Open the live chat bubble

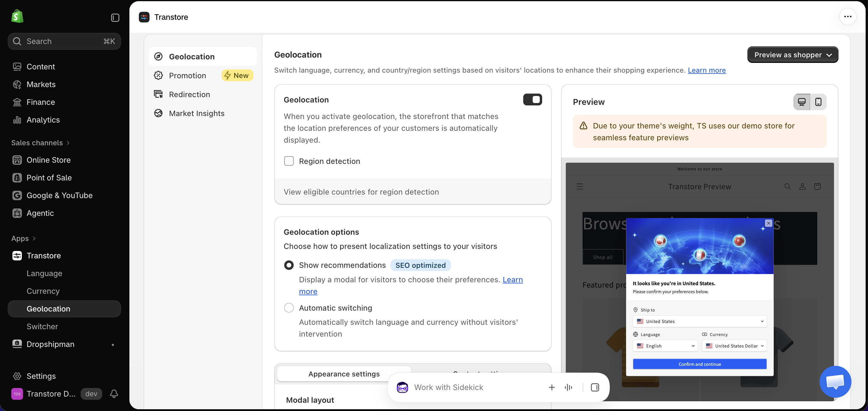point(835,382)
